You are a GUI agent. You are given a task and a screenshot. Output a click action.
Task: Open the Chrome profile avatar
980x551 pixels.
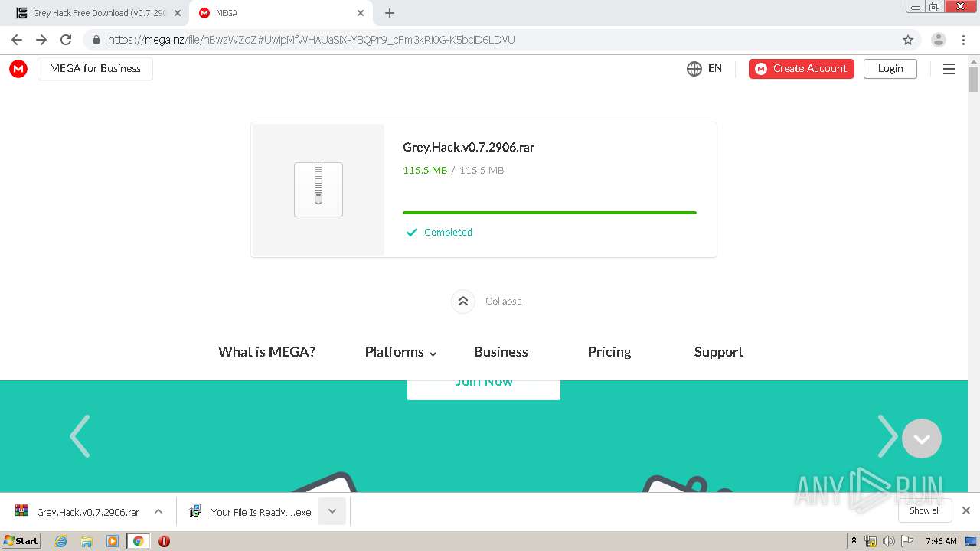939,40
